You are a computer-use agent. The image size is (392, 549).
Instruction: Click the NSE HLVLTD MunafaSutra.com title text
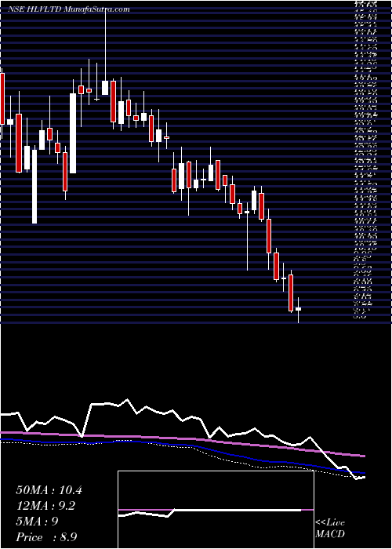click(x=69, y=9)
